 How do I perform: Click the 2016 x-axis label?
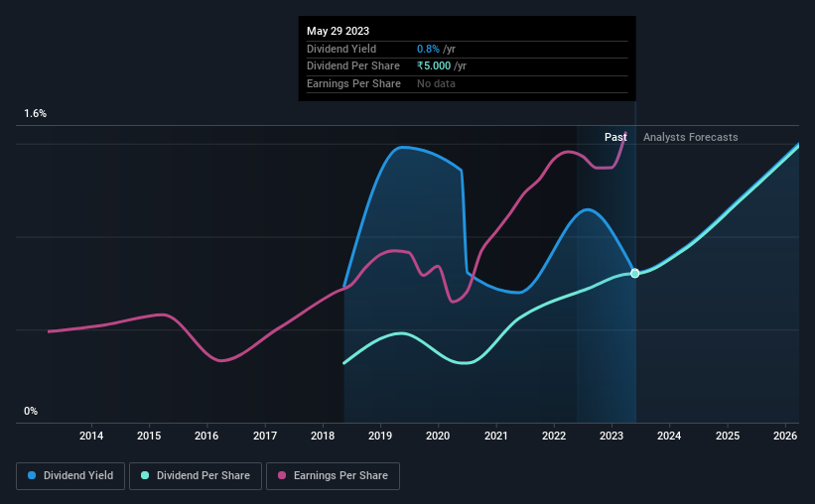tap(206, 436)
